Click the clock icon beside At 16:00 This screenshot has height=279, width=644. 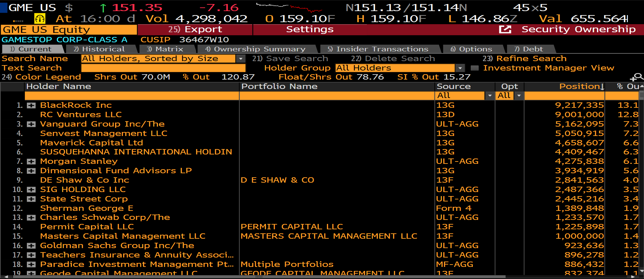tap(40, 18)
